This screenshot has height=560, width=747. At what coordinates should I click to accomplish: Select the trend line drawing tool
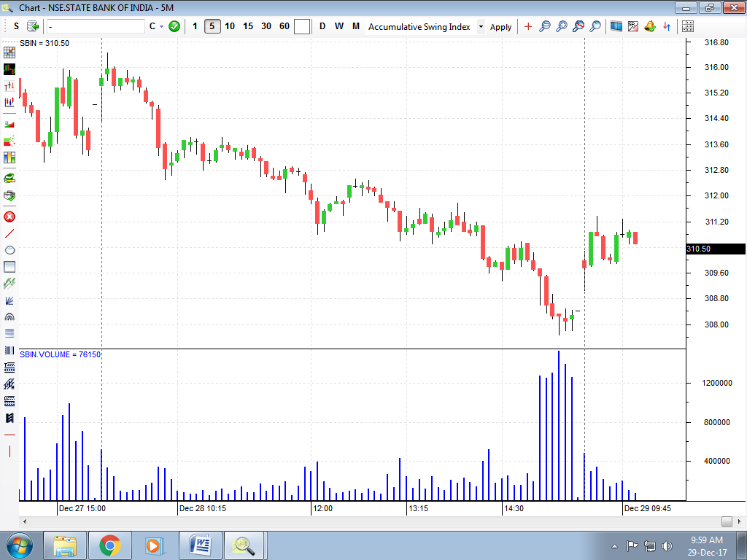(9, 233)
